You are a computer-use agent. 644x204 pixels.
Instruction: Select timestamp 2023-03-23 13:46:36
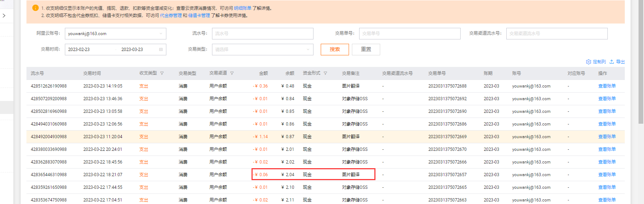click(103, 99)
